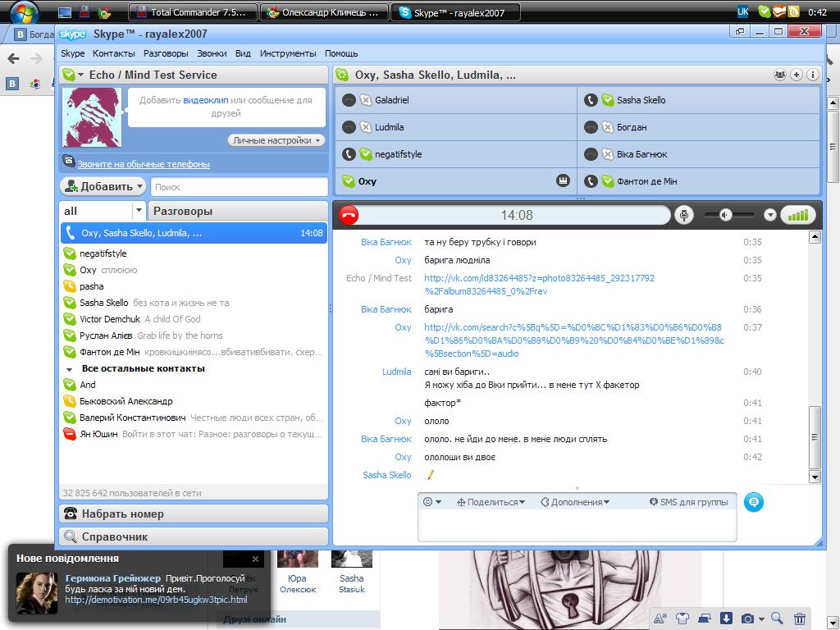Show the group participants icon in conversation header

pos(780,75)
